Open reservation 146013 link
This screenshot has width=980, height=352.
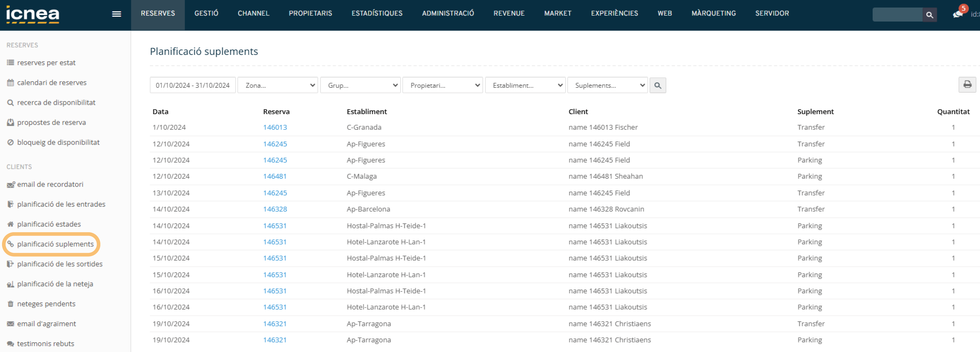click(275, 127)
